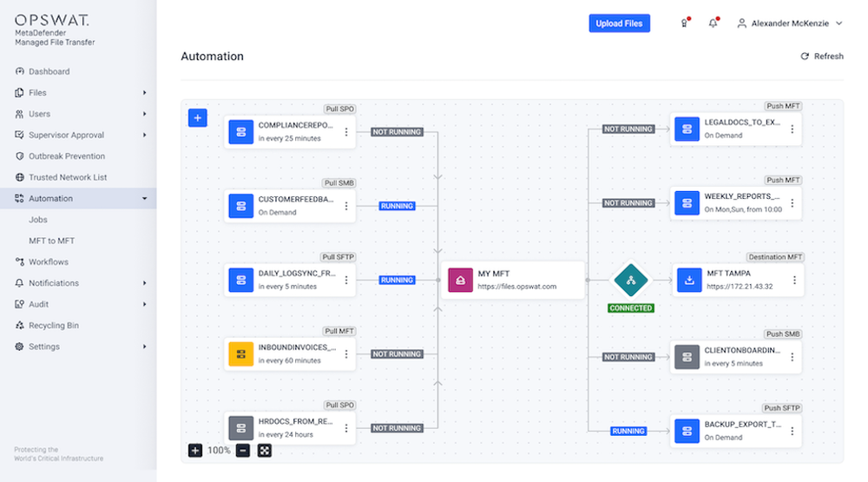Click the fit-to-screen canvas icon
Screen dimensions: 868x482
pos(265,451)
